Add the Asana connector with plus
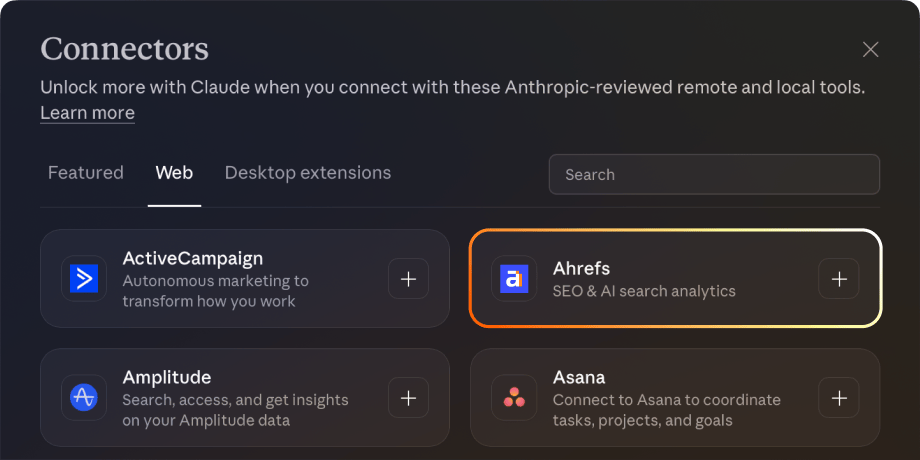The image size is (920, 460). [x=838, y=397]
